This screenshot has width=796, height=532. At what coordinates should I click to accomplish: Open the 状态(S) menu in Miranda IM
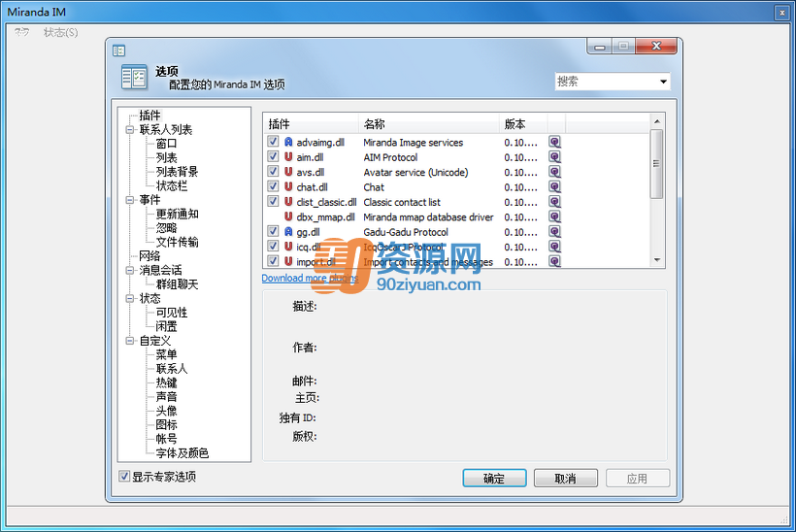point(60,32)
